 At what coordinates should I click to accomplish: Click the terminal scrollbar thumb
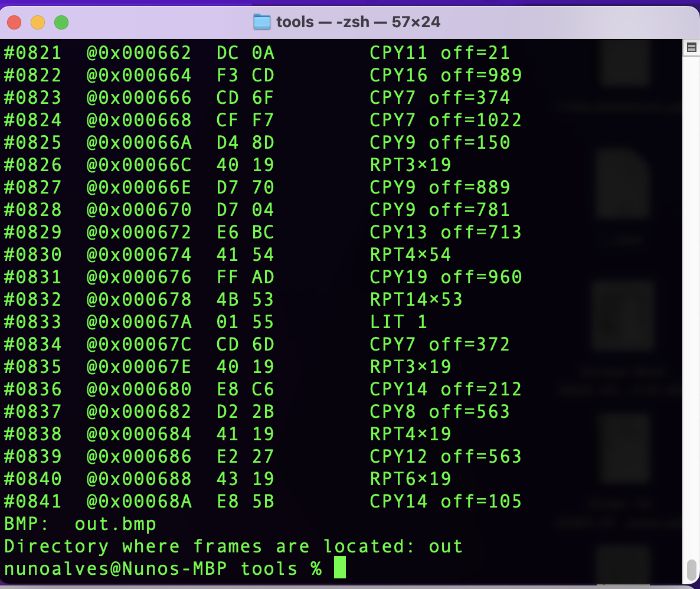click(692, 570)
